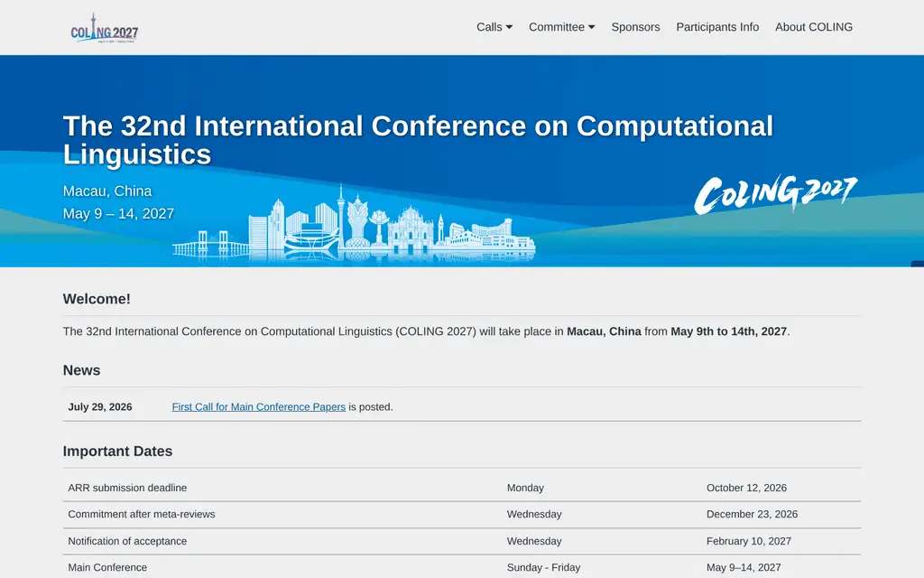Screen dimensions: 924x578
Task: Click the COLING 2027 logo in header
Action: [105, 28]
